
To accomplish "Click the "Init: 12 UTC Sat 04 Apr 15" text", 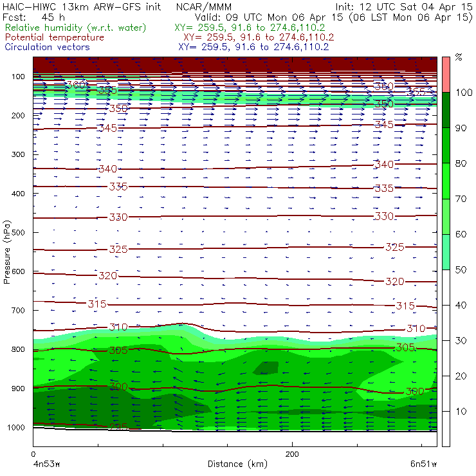I will tap(404, 6).
